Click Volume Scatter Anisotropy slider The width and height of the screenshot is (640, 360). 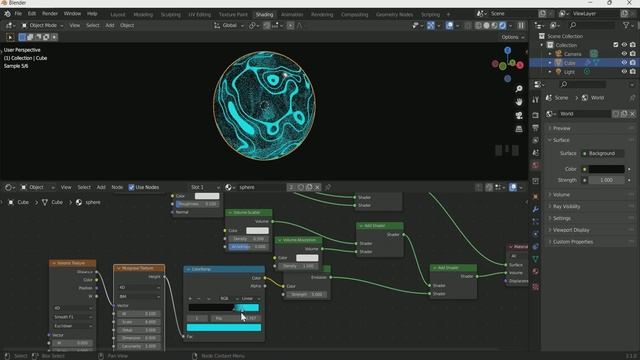coord(248,247)
